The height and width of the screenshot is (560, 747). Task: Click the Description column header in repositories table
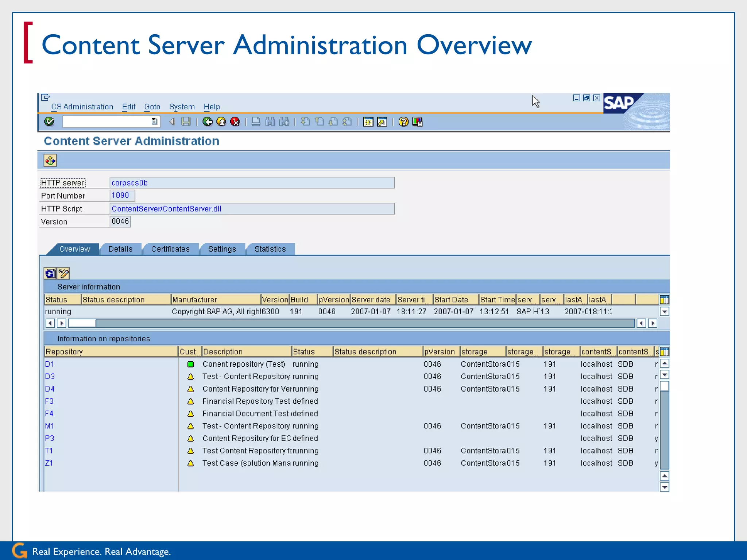tap(247, 351)
